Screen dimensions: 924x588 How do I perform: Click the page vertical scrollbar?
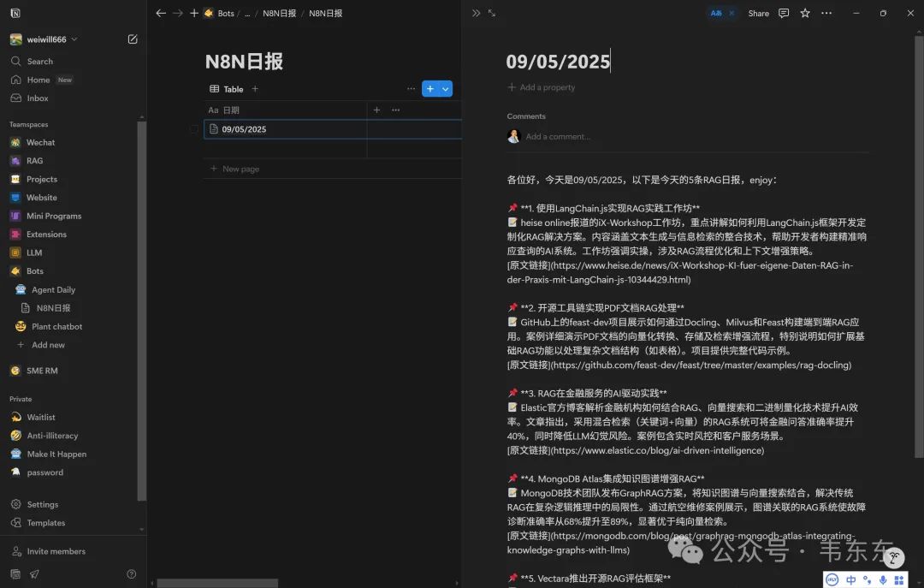[x=919, y=246]
